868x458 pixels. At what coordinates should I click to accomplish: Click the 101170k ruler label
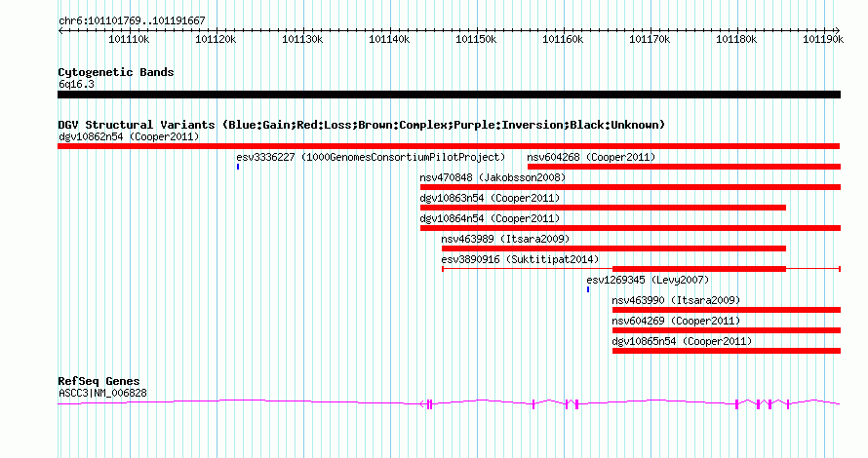click(650, 39)
